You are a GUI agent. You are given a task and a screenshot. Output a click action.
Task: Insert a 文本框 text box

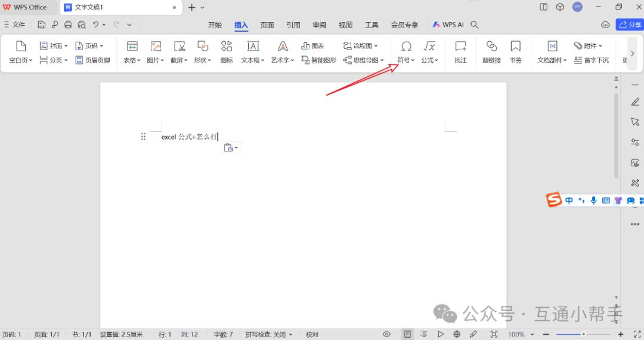point(253,52)
